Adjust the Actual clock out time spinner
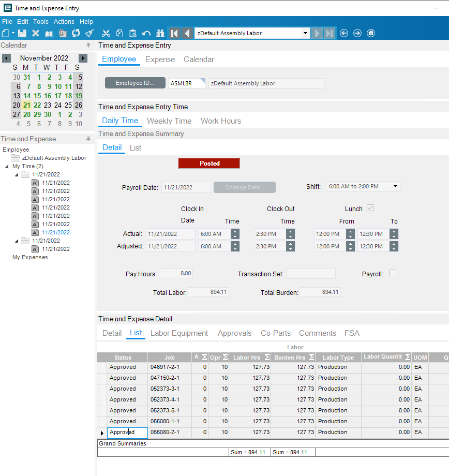The image size is (449, 476). click(290, 234)
